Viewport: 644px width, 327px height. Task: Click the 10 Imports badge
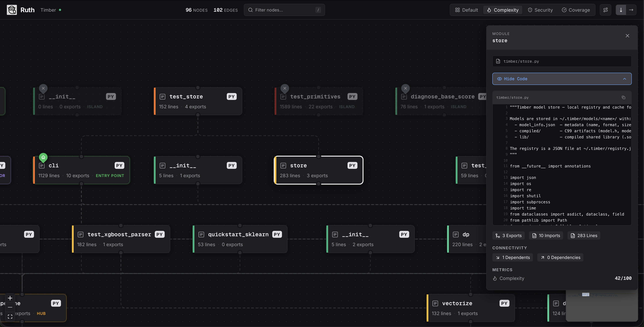pos(546,236)
